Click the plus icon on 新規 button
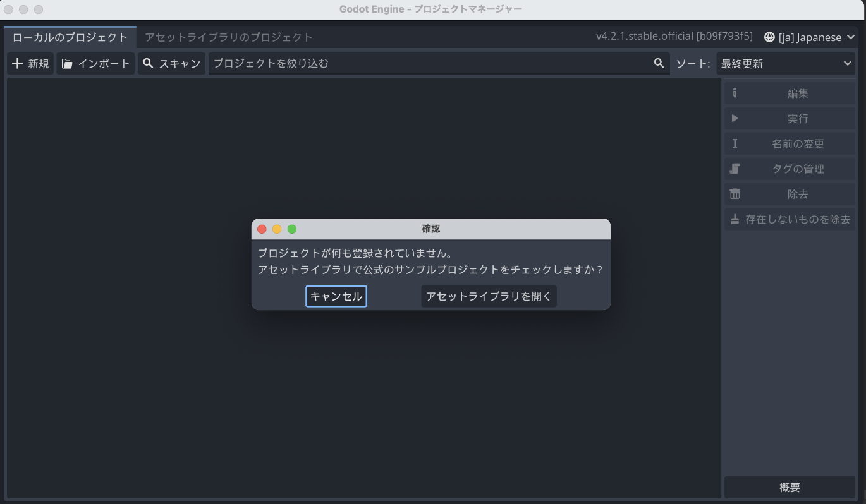The image size is (866, 504). (x=18, y=63)
